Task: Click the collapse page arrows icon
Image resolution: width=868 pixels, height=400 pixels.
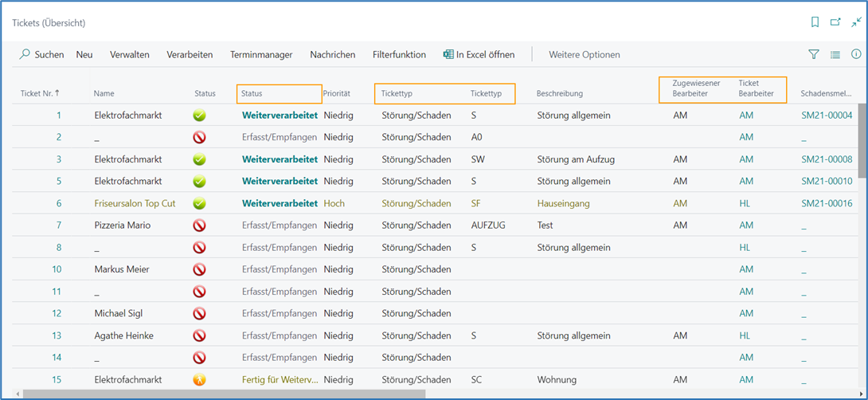Action: pyautogui.click(x=856, y=22)
